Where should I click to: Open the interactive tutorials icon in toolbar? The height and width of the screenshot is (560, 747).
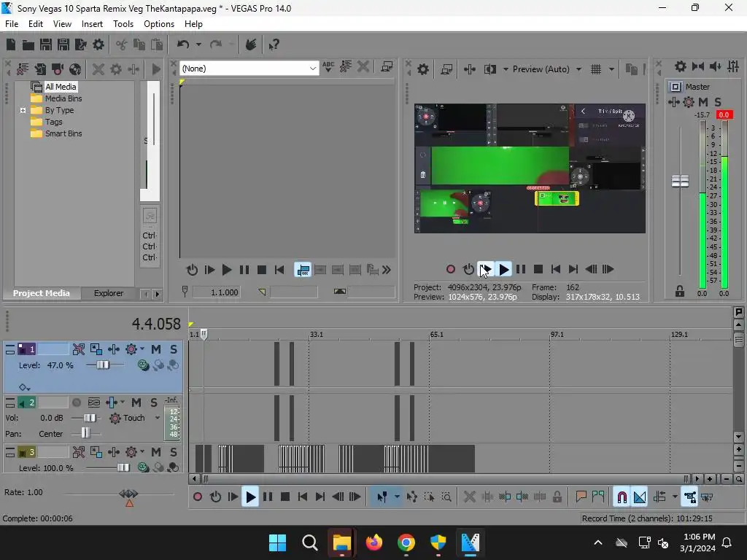[251, 44]
